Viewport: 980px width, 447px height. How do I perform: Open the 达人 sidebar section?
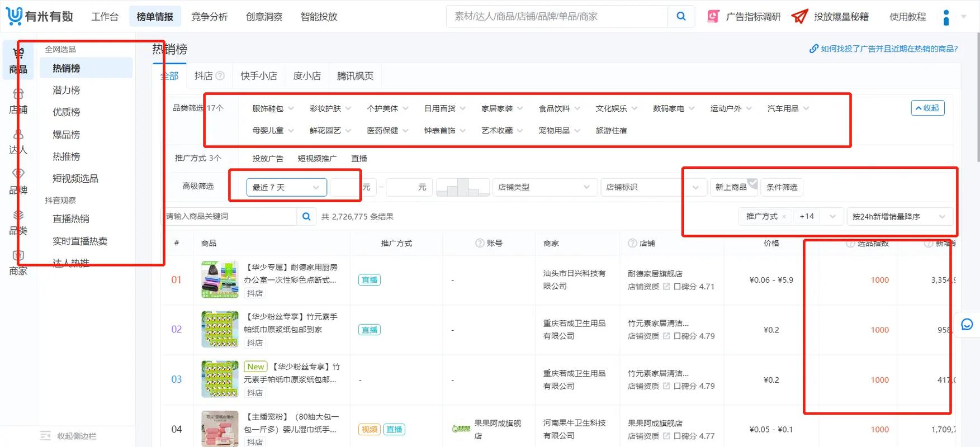(x=18, y=142)
